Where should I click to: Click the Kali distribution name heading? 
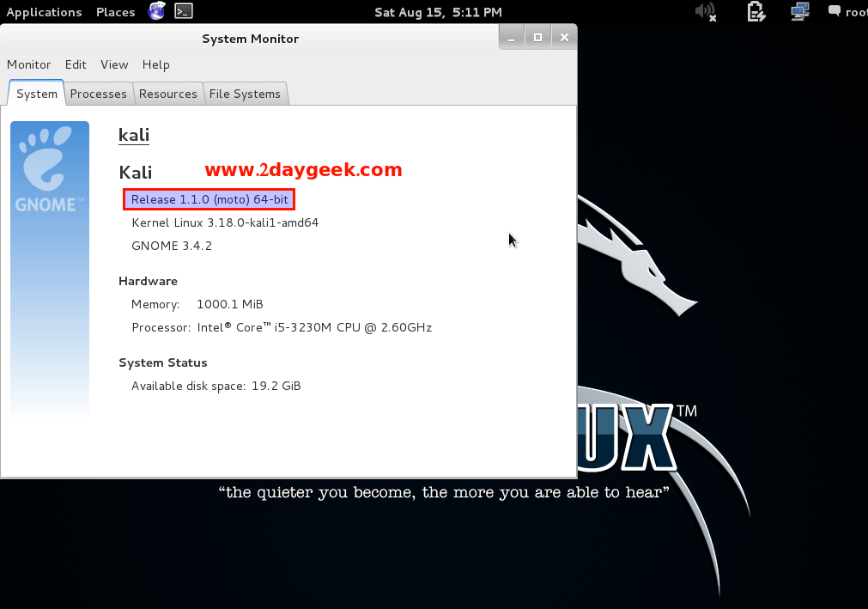coord(135,172)
